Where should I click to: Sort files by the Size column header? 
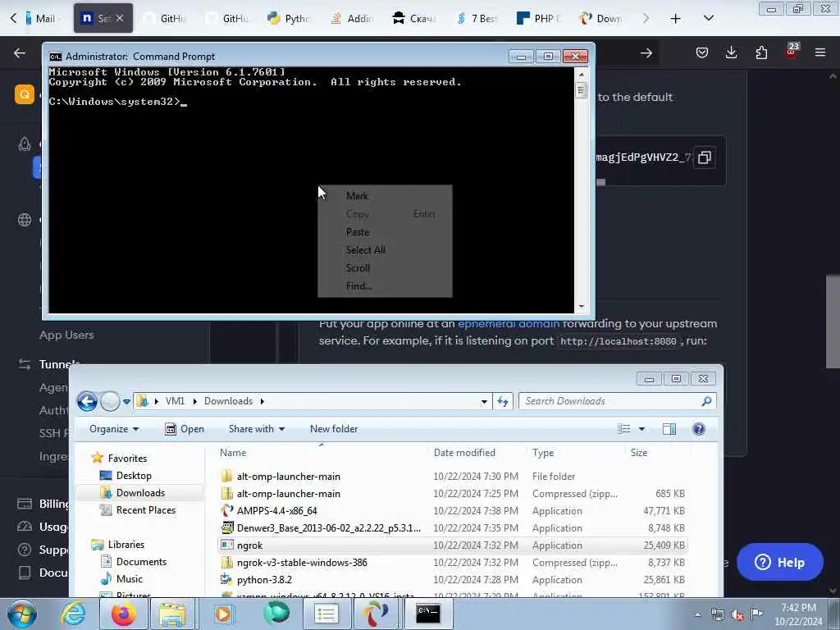(x=657, y=453)
